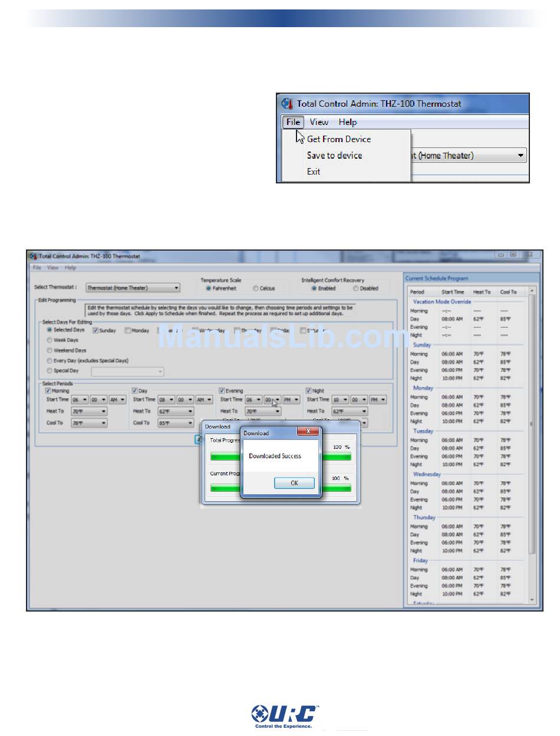
Task: Choose Get From Device menu entry
Action: 339,139
